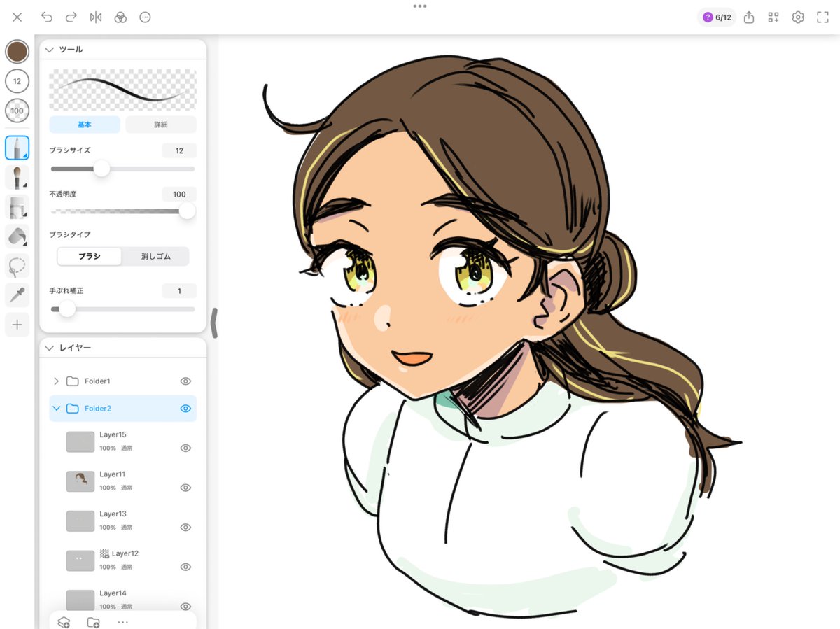Toggle visibility of Folder1

coord(185,381)
